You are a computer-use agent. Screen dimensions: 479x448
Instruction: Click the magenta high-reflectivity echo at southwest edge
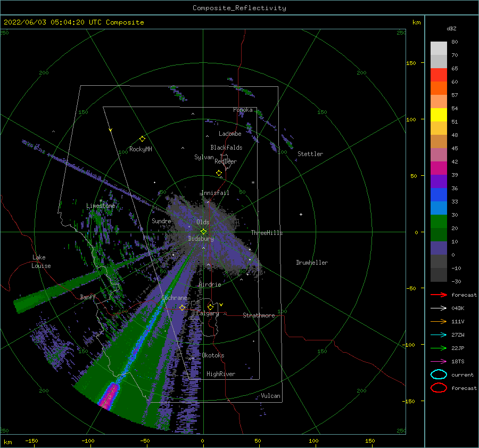point(109,396)
